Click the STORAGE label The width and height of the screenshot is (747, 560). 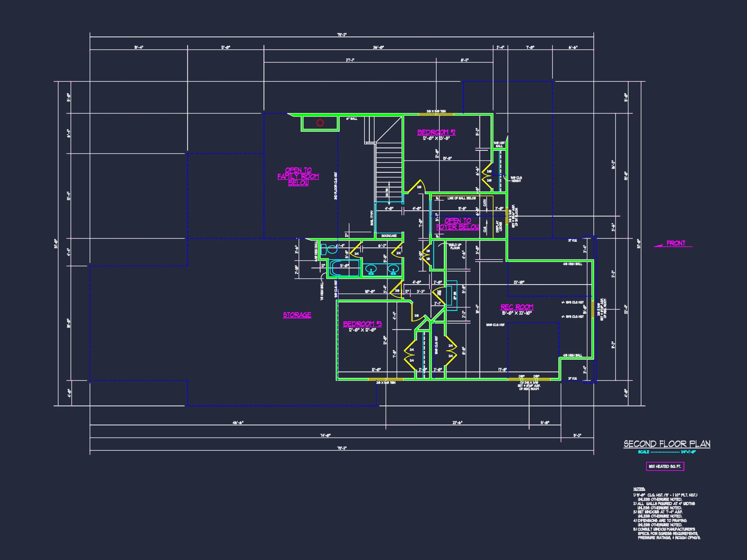point(297,315)
